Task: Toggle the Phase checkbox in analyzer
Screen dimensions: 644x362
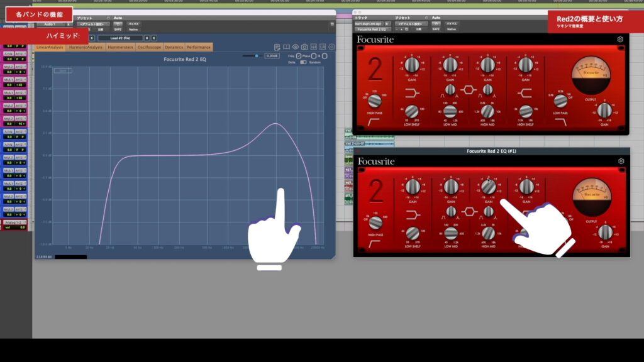Action: coord(314,56)
